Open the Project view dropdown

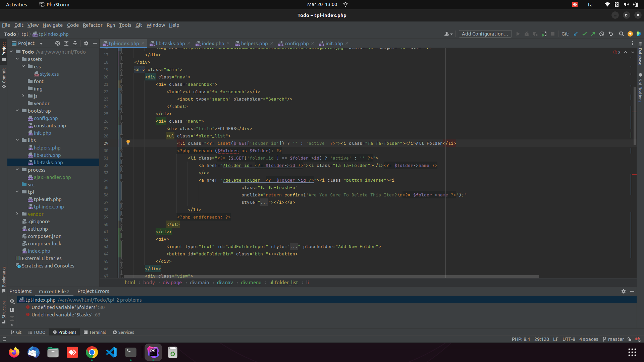(x=28, y=43)
